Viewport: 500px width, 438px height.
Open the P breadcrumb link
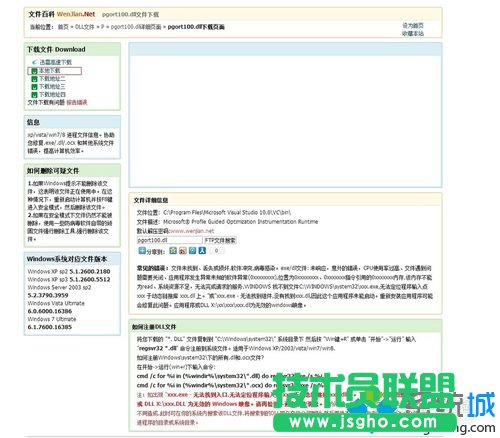click(103, 27)
